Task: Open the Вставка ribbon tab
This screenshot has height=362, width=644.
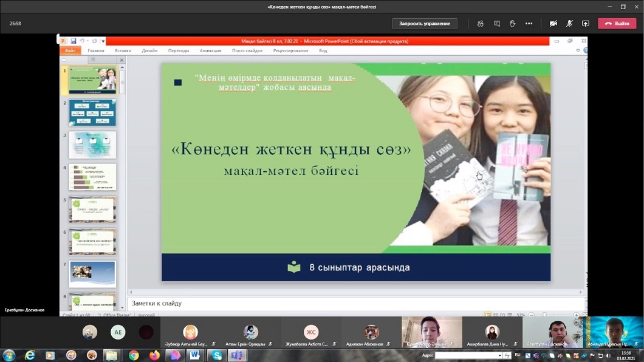Action: click(123, 51)
